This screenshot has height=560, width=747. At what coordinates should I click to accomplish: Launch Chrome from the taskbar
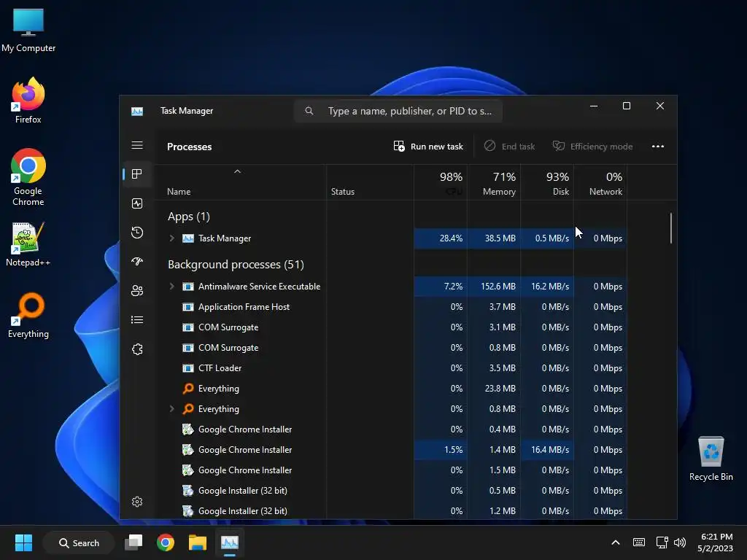(x=166, y=542)
